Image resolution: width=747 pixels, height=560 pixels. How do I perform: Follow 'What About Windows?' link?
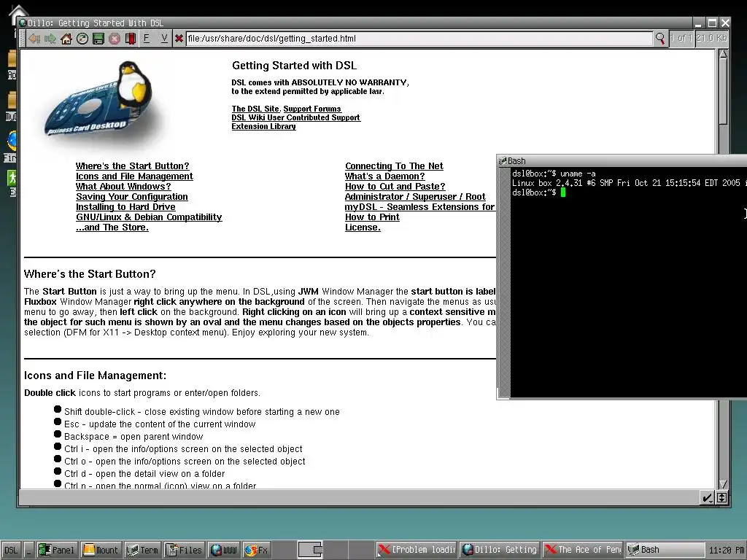pos(123,186)
